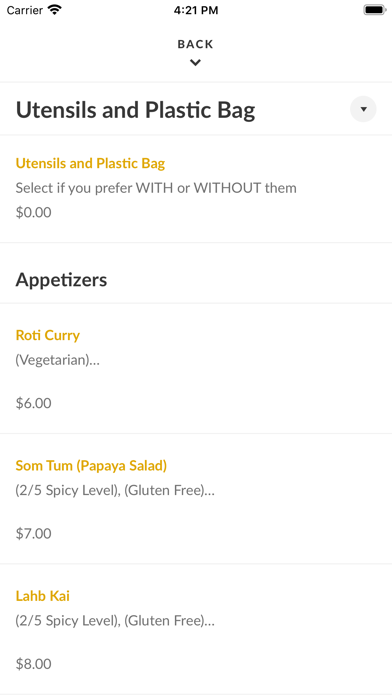Tap the Wi-Fi icon in status bar

(x=55, y=10)
